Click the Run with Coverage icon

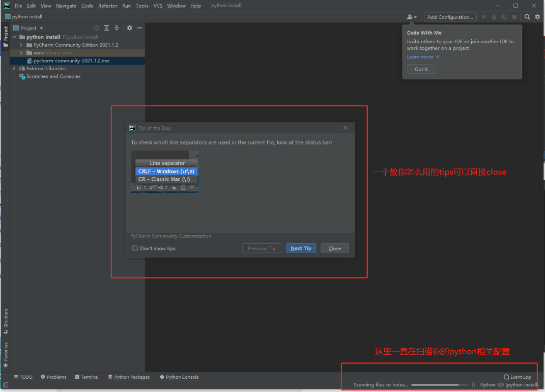(x=504, y=17)
